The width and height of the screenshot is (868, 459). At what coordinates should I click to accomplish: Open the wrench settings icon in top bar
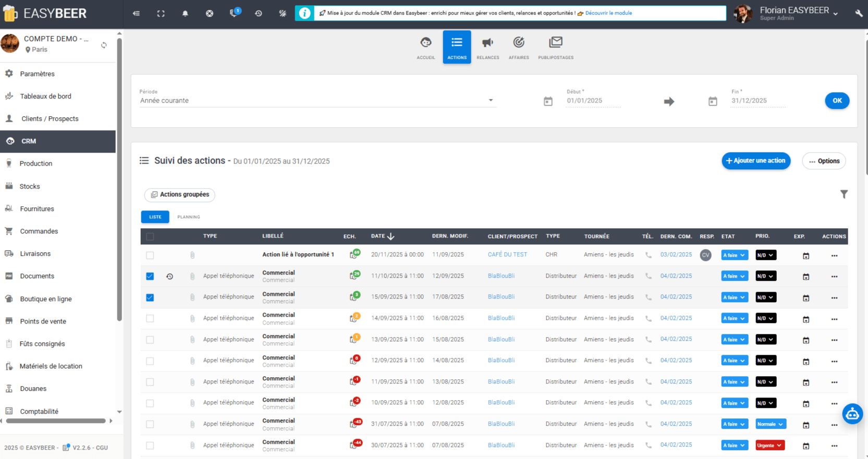coord(859,14)
